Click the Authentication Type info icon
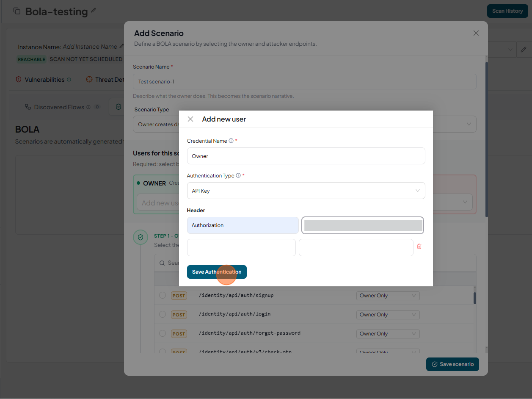This screenshot has width=532, height=399. click(x=238, y=176)
